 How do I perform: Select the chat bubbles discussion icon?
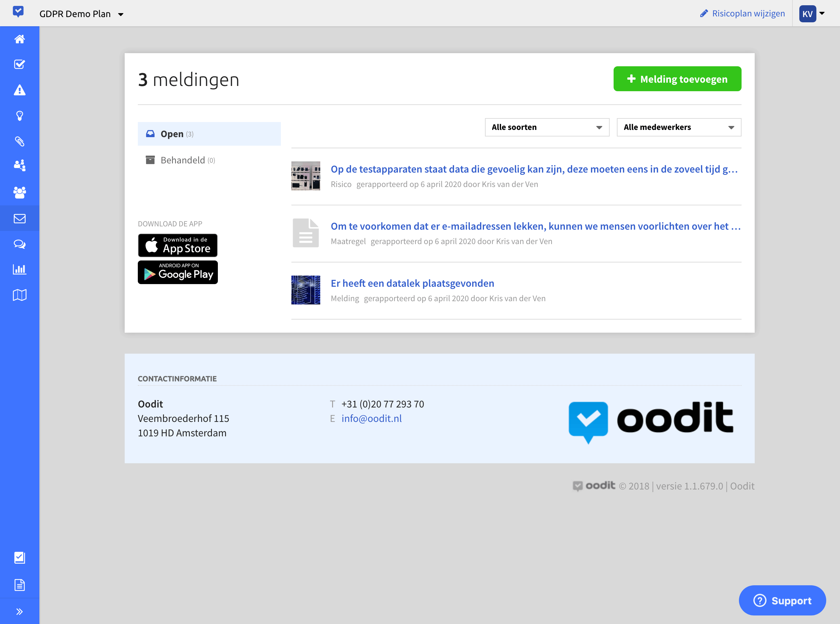(x=20, y=244)
